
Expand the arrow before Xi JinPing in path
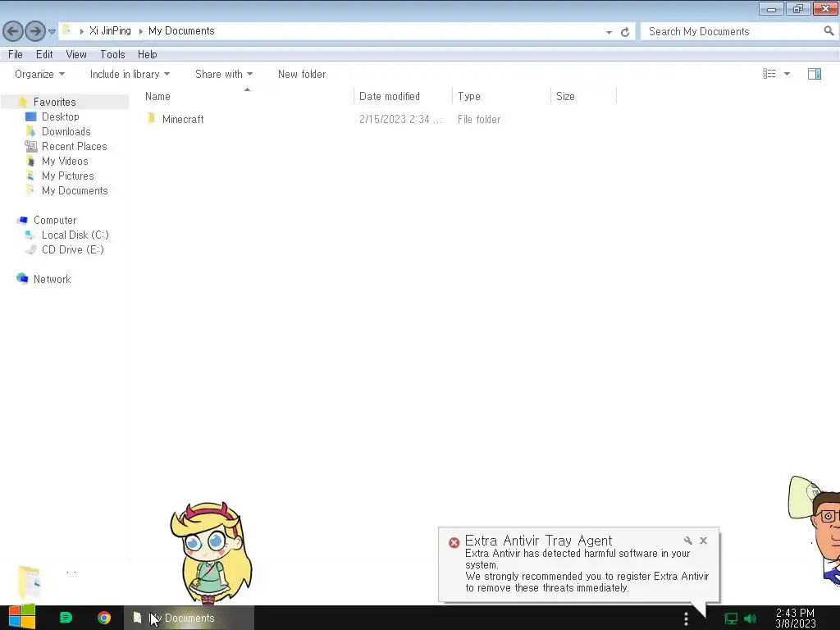pos(81,31)
